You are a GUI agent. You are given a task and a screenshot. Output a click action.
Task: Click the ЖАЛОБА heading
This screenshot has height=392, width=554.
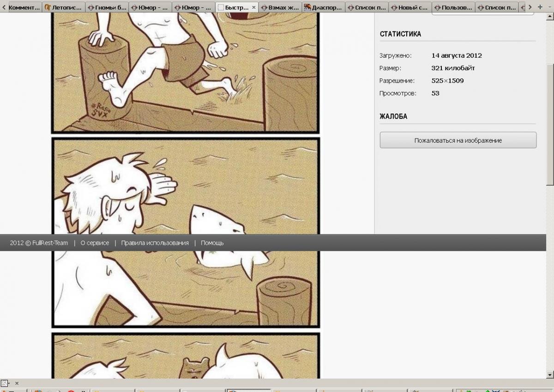(x=393, y=116)
